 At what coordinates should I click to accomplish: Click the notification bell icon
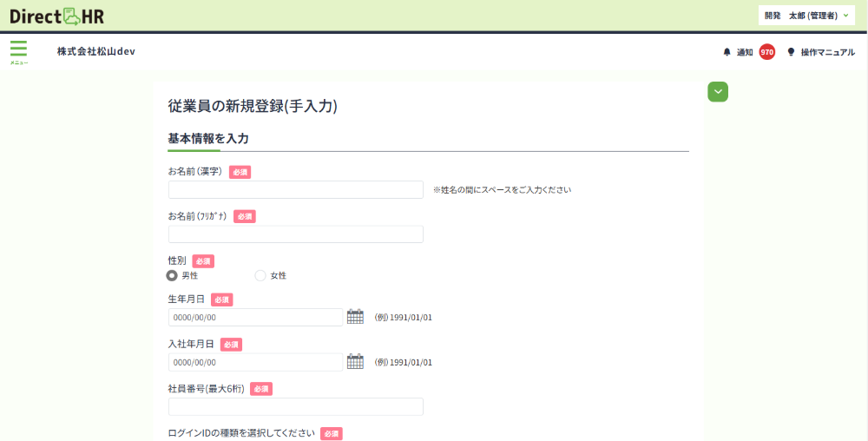point(727,52)
